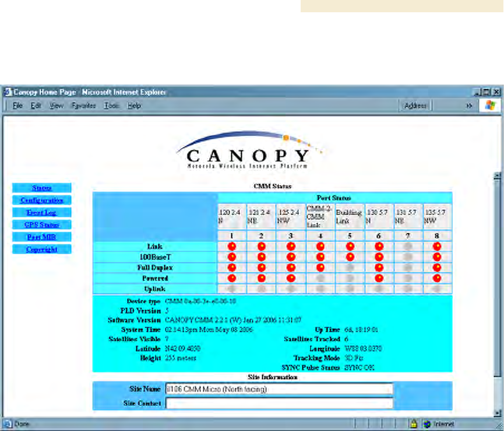
Task: Click the grey Powered indicator for port 4
Action: 320,278
